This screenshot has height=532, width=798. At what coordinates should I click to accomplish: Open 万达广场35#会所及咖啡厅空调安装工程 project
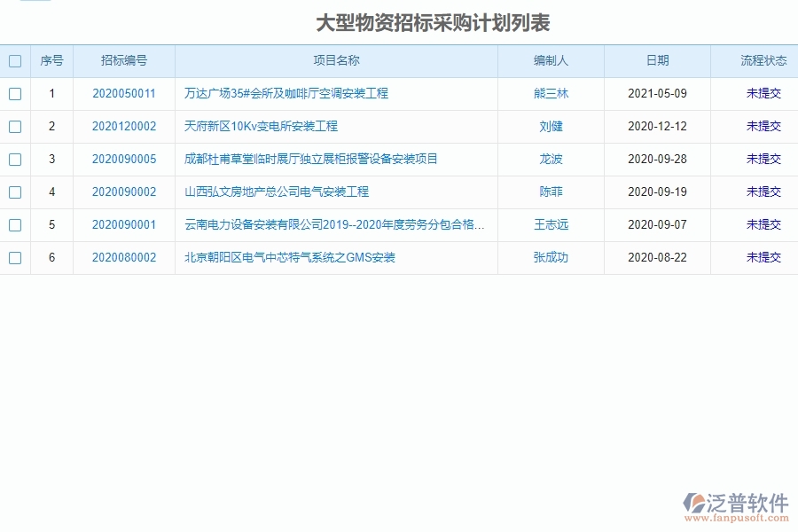tap(284, 93)
